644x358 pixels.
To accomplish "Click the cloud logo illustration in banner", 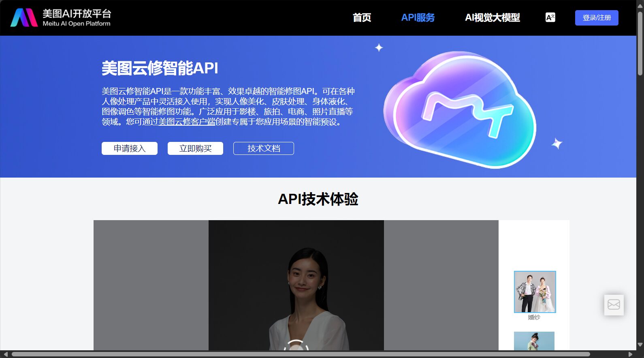I will tap(460, 109).
